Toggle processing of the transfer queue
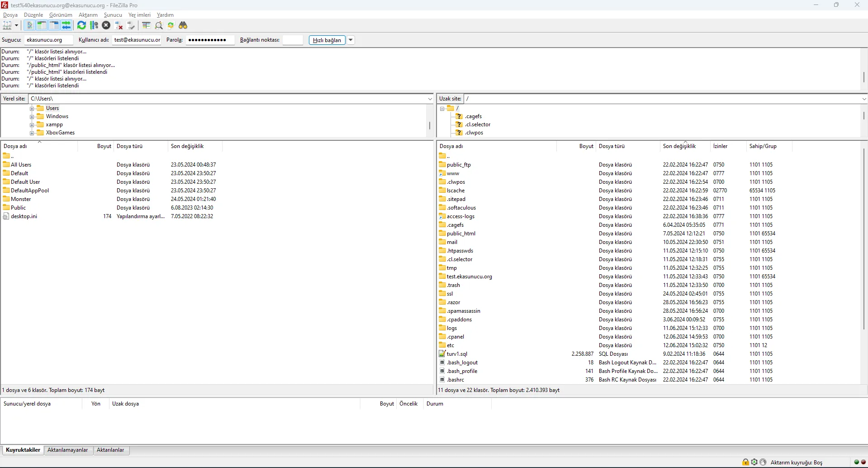 (94, 25)
